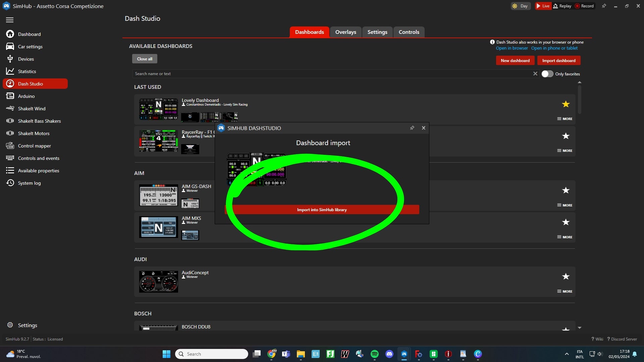Switch to the Controls tab

click(x=409, y=32)
